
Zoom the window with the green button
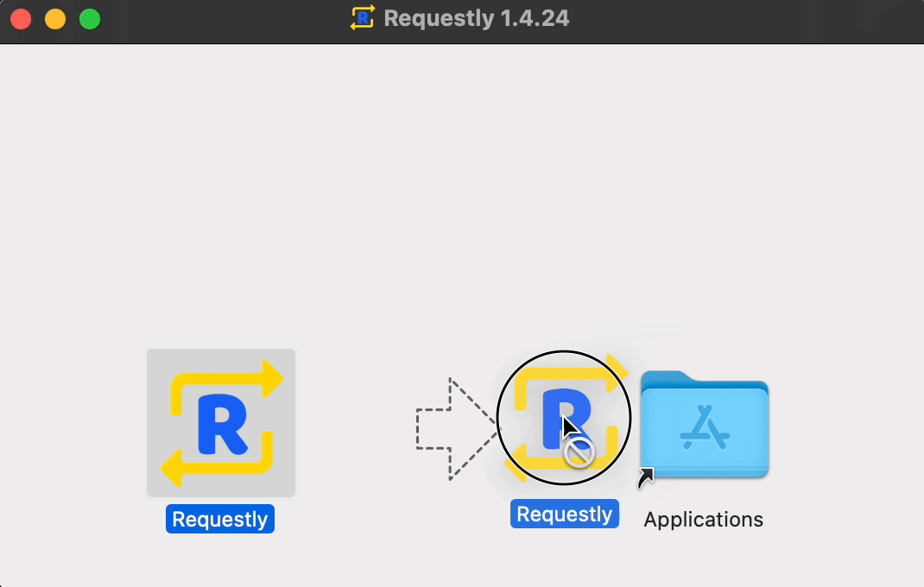pos(90,19)
